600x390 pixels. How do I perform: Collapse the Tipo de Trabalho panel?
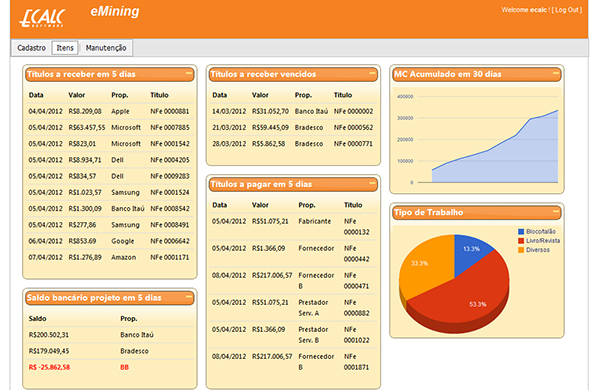point(556,211)
